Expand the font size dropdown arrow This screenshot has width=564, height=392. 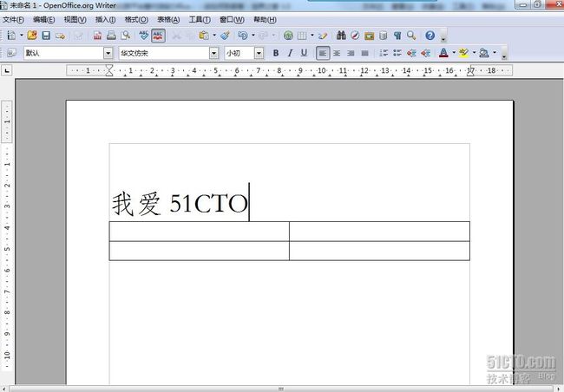pyautogui.click(x=259, y=53)
